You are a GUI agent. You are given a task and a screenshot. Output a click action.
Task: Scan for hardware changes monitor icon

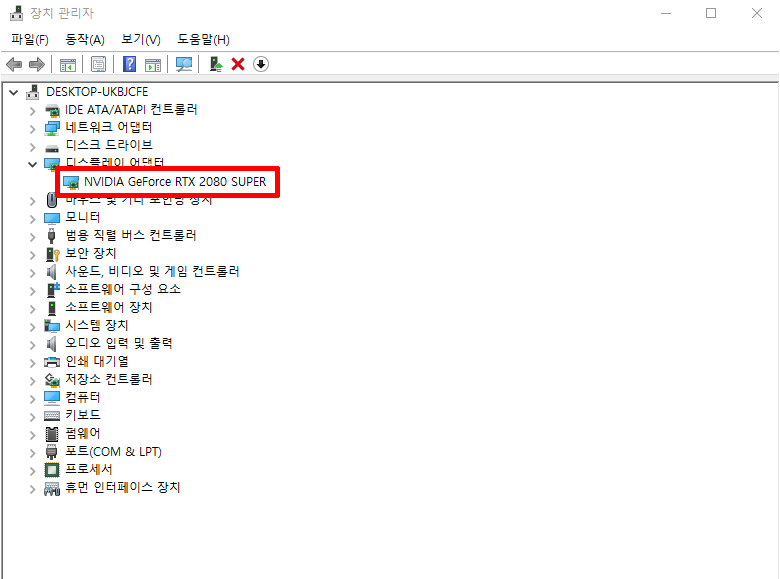click(184, 64)
